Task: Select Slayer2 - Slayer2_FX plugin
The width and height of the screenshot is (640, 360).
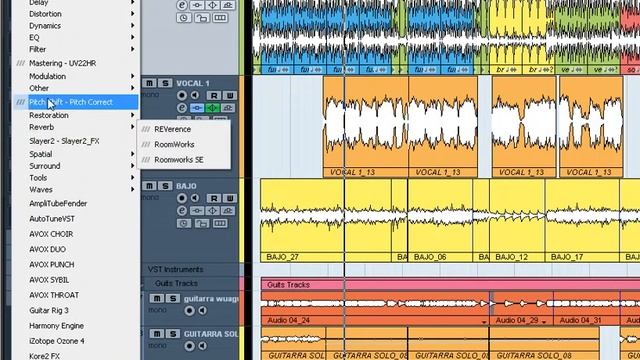Action: (76, 141)
